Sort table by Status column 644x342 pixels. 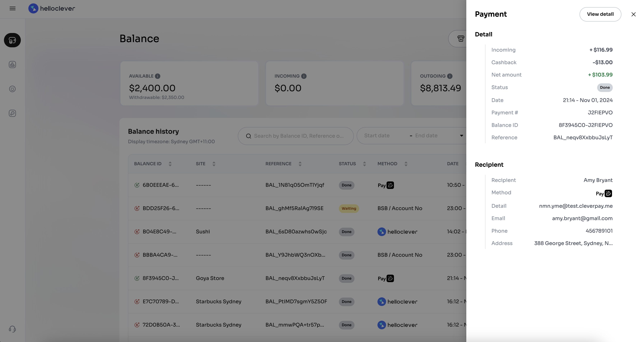coord(364,164)
